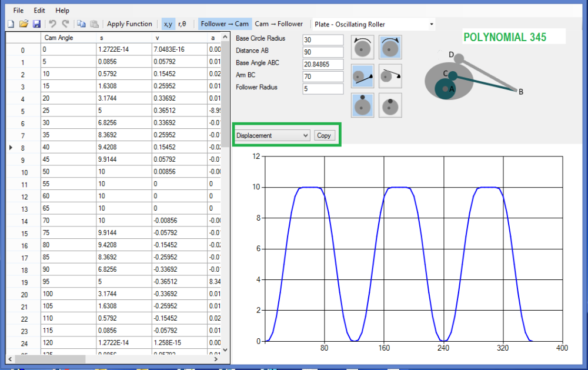Select counterclockwise cam rotation icon

coord(362,47)
